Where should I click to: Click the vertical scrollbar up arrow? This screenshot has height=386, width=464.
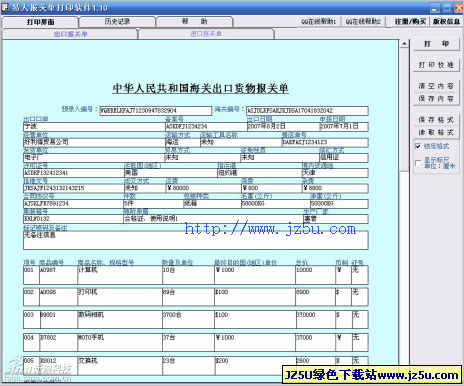[404, 44]
